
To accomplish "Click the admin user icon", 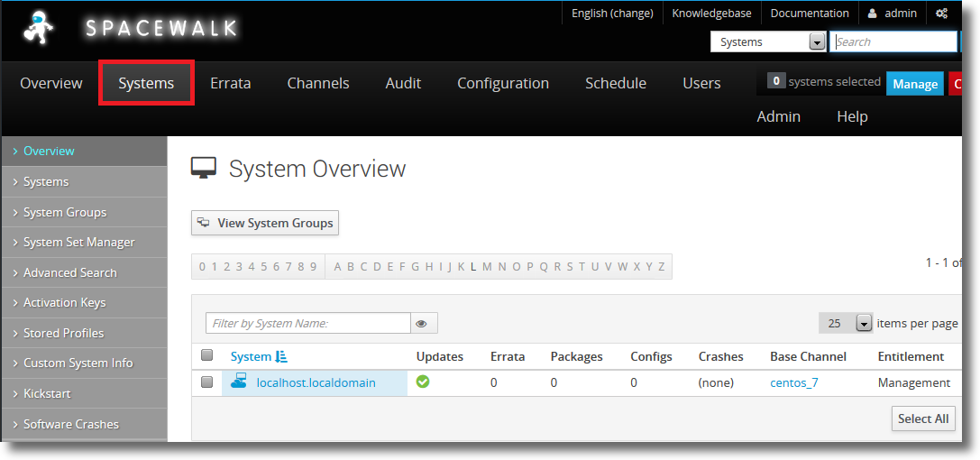I will (872, 14).
